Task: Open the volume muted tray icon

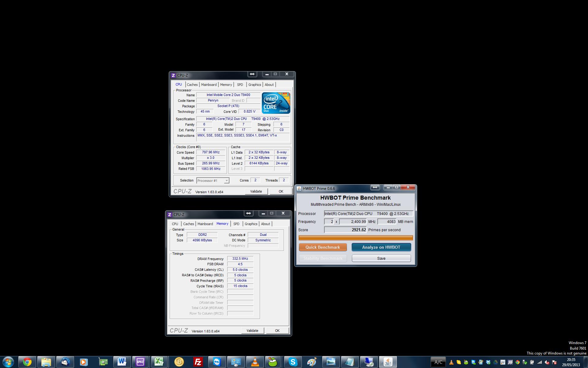Action: [547, 362]
